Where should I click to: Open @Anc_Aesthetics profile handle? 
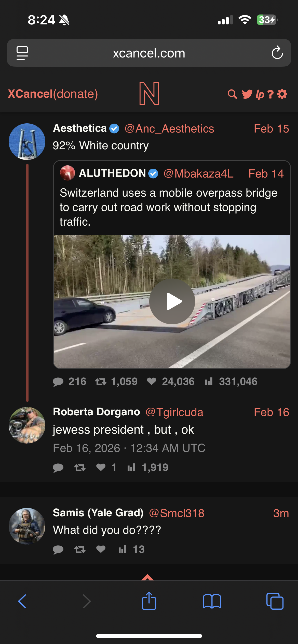tap(169, 129)
